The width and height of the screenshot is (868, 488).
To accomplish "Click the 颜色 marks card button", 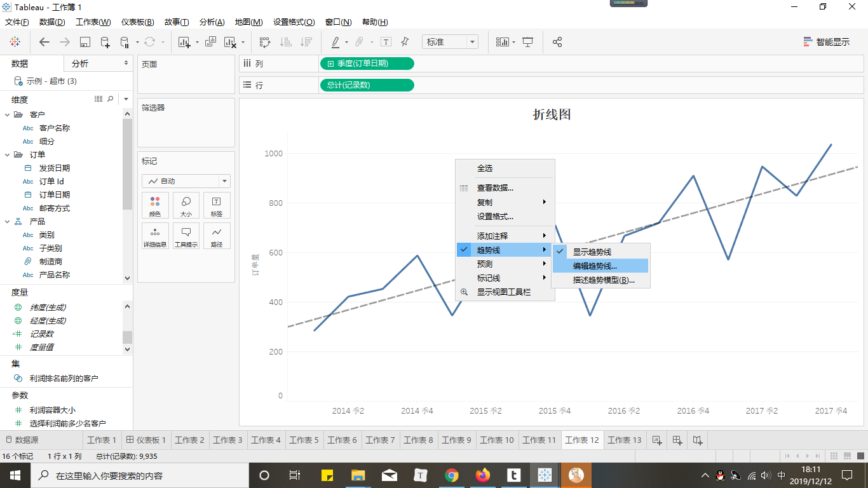I will pyautogui.click(x=155, y=206).
